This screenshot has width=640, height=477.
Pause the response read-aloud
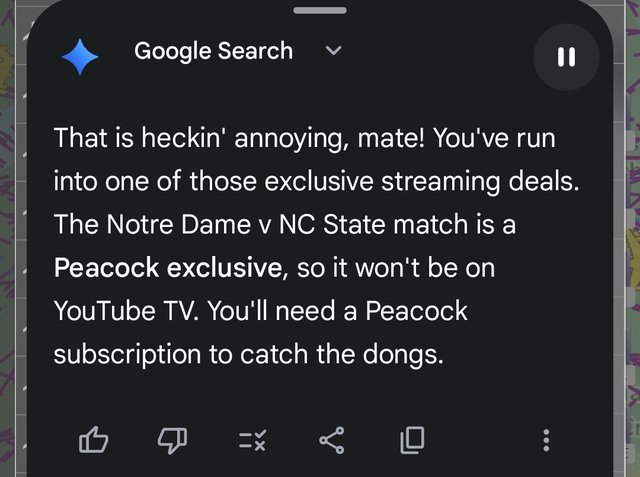pos(566,57)
